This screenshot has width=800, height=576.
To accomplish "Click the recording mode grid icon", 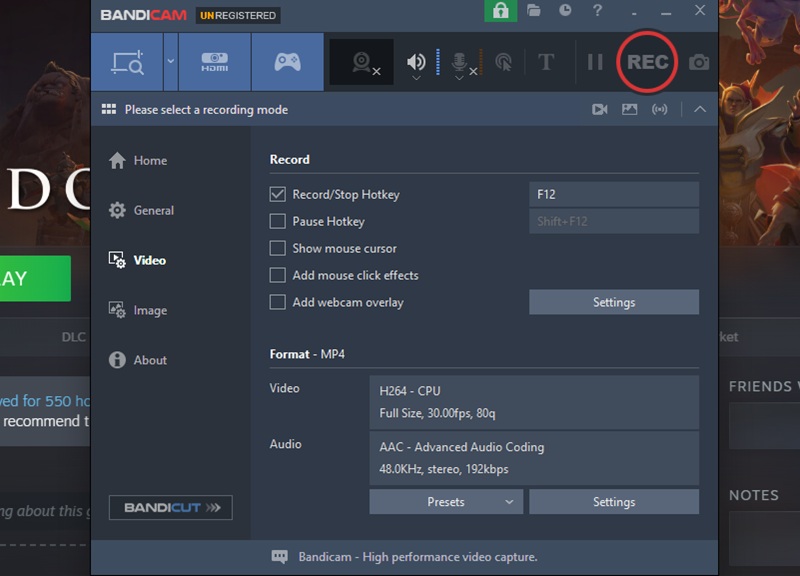I will click(109, 109).
